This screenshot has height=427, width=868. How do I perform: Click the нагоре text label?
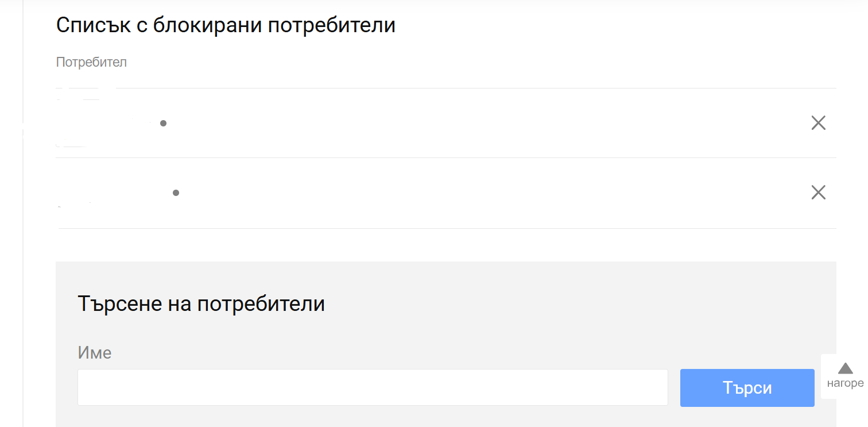(x=845, y=383)
